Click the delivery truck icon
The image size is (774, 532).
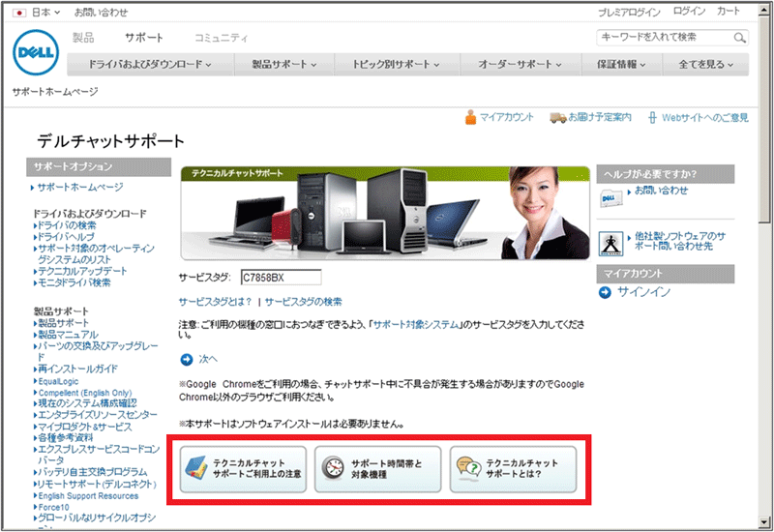click(x=558, y=117)
